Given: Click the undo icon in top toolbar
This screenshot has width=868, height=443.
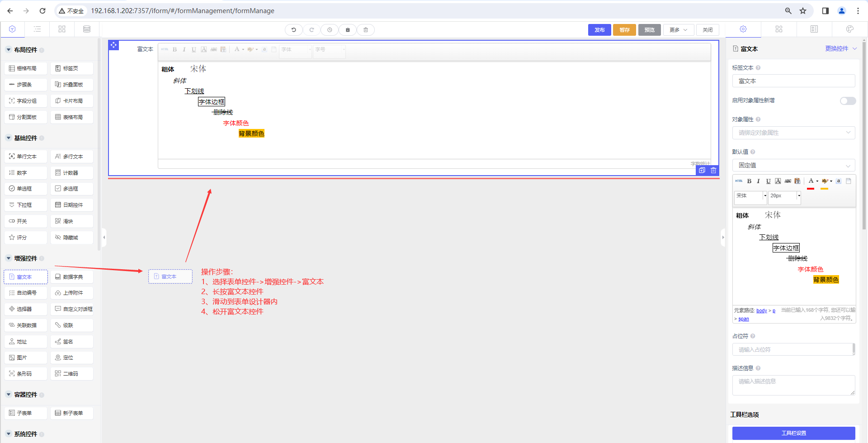Looking at the screenshot, I should [293, 30].
